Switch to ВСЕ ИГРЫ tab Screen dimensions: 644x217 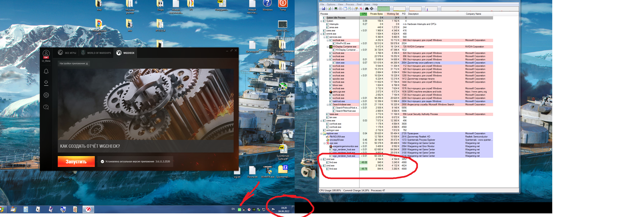(67, 53)
